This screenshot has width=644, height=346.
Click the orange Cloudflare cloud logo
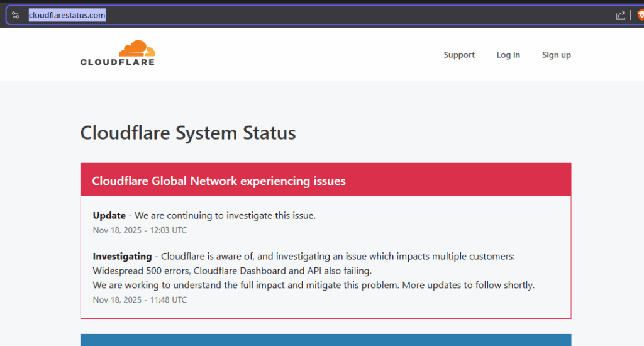pos(136,48)
